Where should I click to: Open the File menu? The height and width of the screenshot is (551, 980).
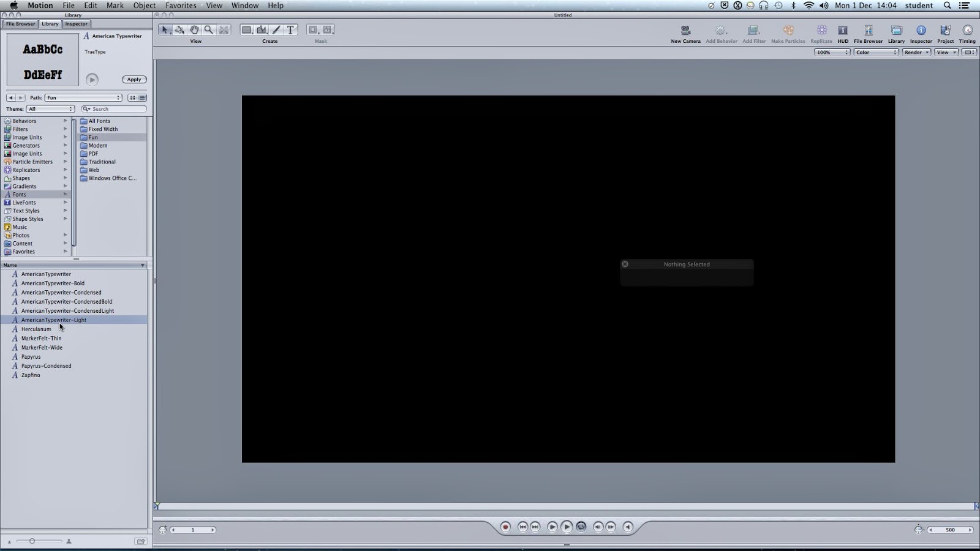pos(69,6)
